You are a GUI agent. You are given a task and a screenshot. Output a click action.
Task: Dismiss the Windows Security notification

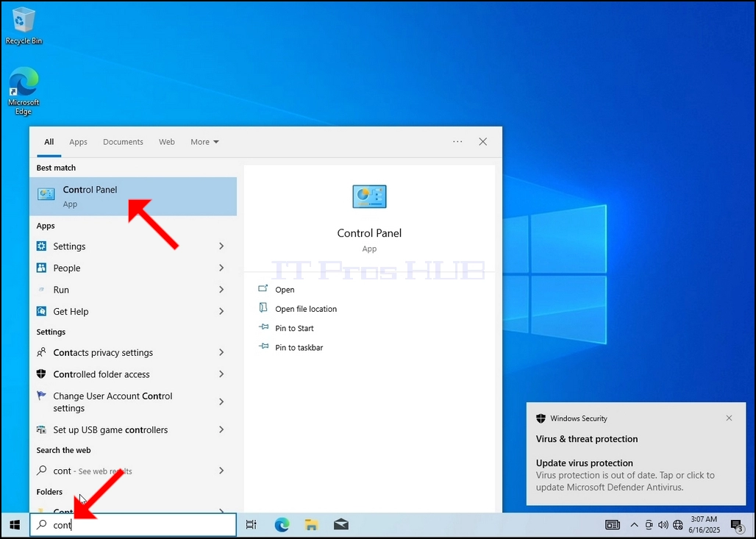[x=729, y=418]
